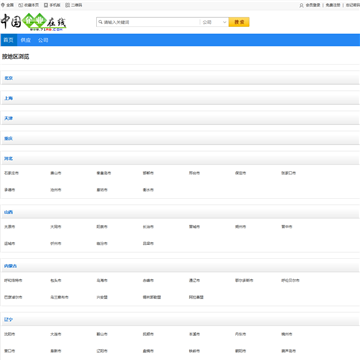Open the 免费注册 link
The image size is (360, 360).
tap(333, 5)
